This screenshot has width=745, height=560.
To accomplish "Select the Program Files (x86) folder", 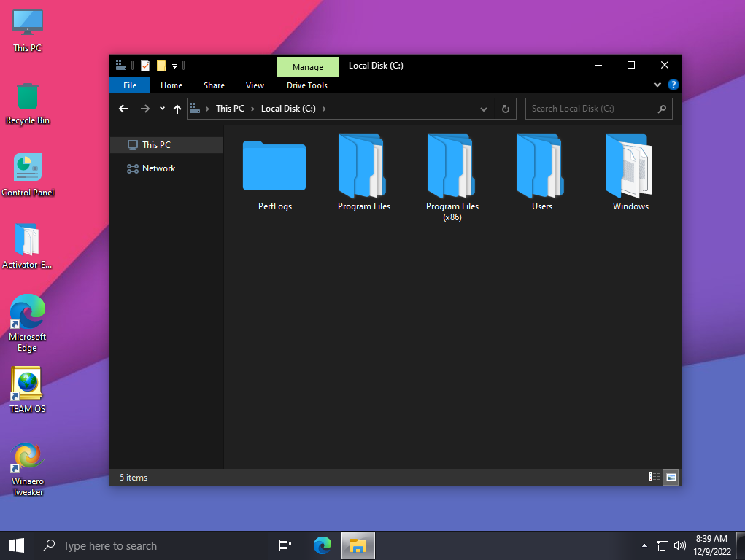I will (452, 166).
